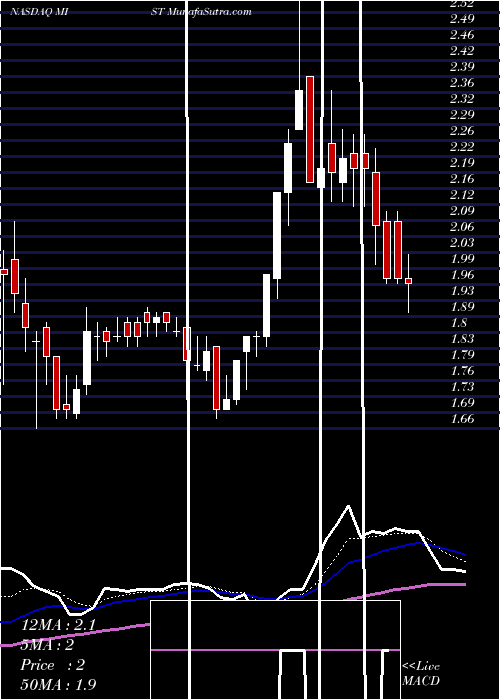Image resolution: width=500 pixels, height=700 pixels.
Task: Click the 1.8 price axis label
Action: [459, 323]
